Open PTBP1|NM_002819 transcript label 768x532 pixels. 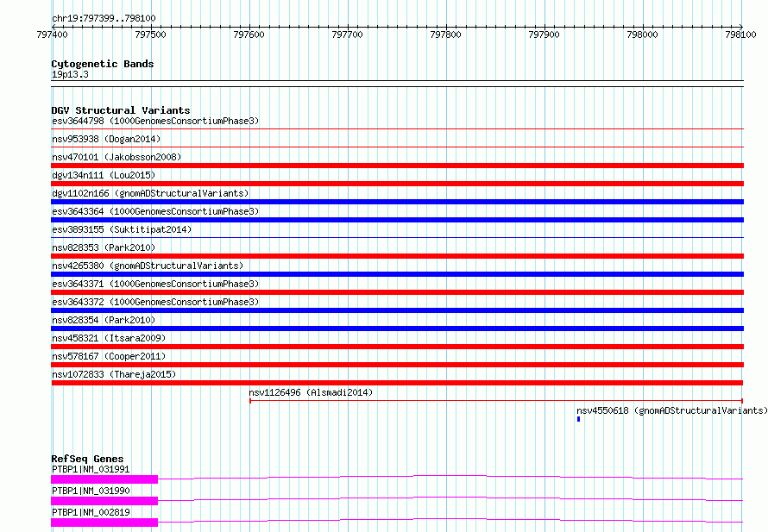click(91, 512)
